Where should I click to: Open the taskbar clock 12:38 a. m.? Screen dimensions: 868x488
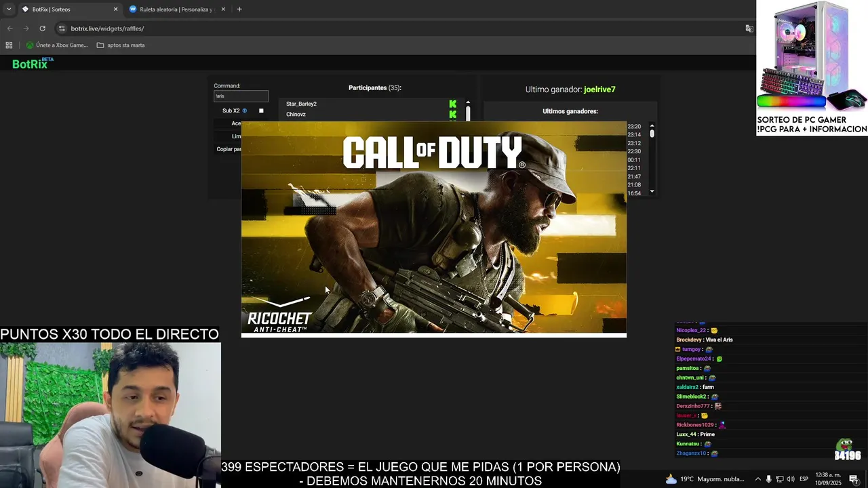pyautogui.click(x=828, y=479)
